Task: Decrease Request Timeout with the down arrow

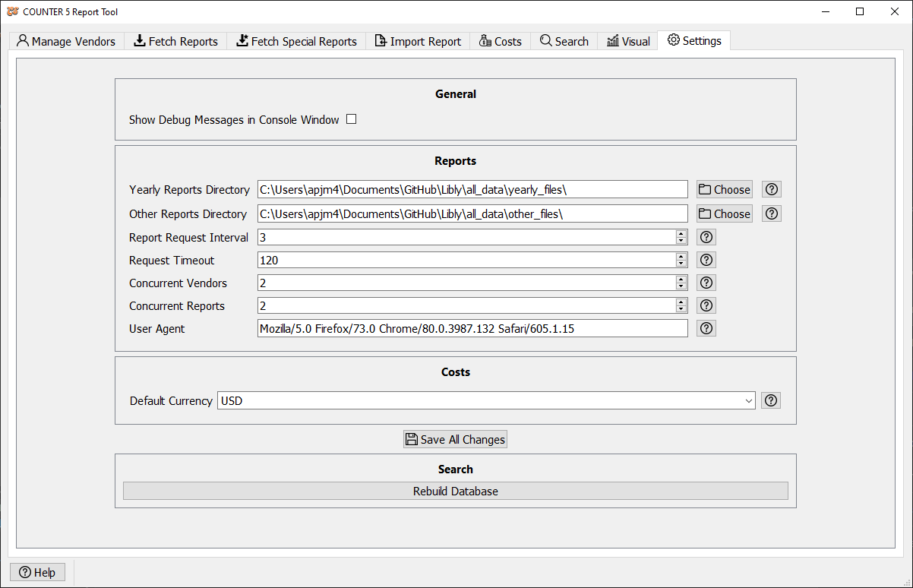Action: 681,264
